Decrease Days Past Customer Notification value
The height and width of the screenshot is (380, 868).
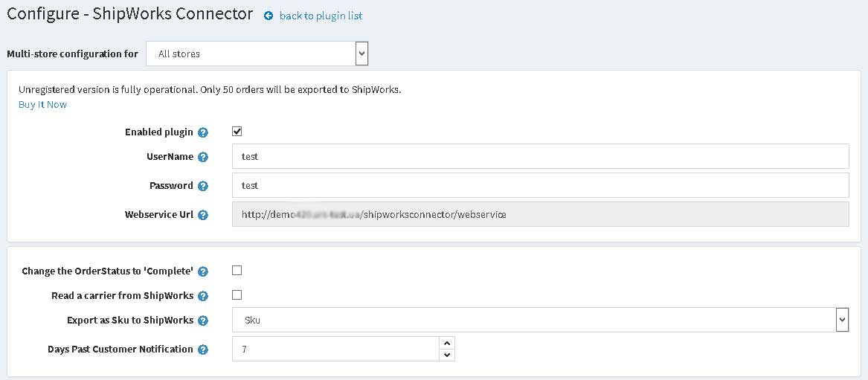point(447,355)
